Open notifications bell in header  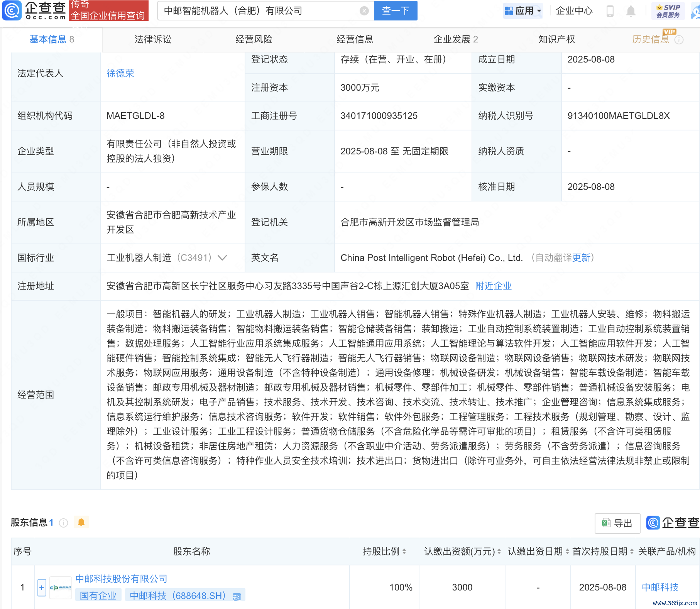[631, 11]
